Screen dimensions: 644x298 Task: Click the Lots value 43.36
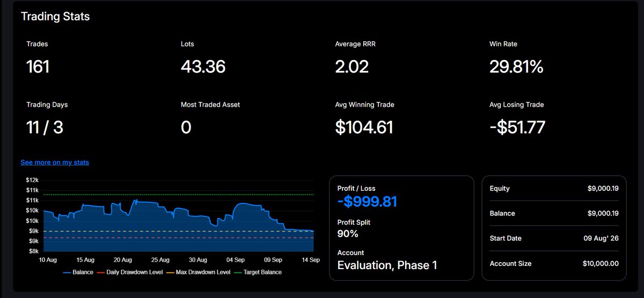(203, 67)
